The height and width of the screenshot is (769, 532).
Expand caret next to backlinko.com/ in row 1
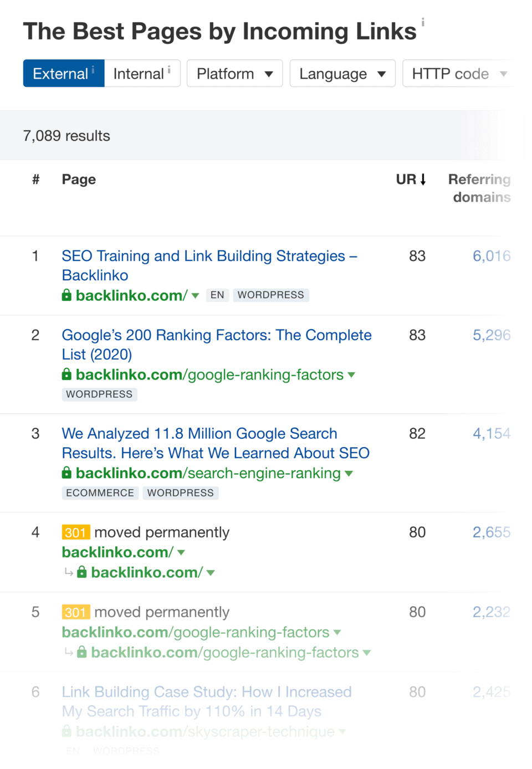pos(195,296)
